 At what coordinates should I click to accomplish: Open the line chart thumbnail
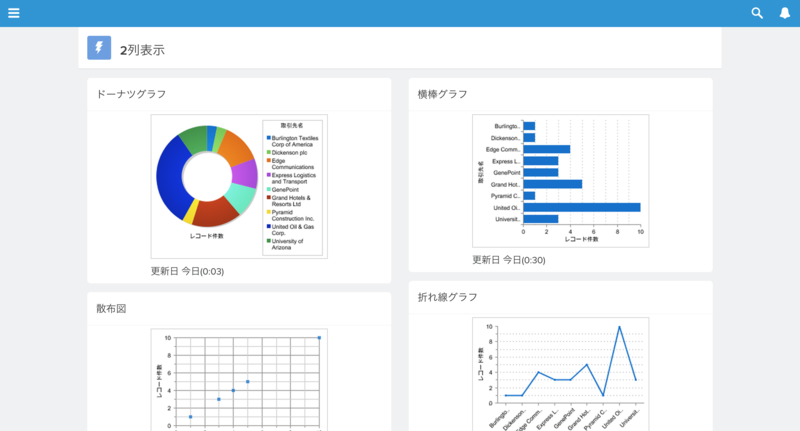click(x=561, y=374)
